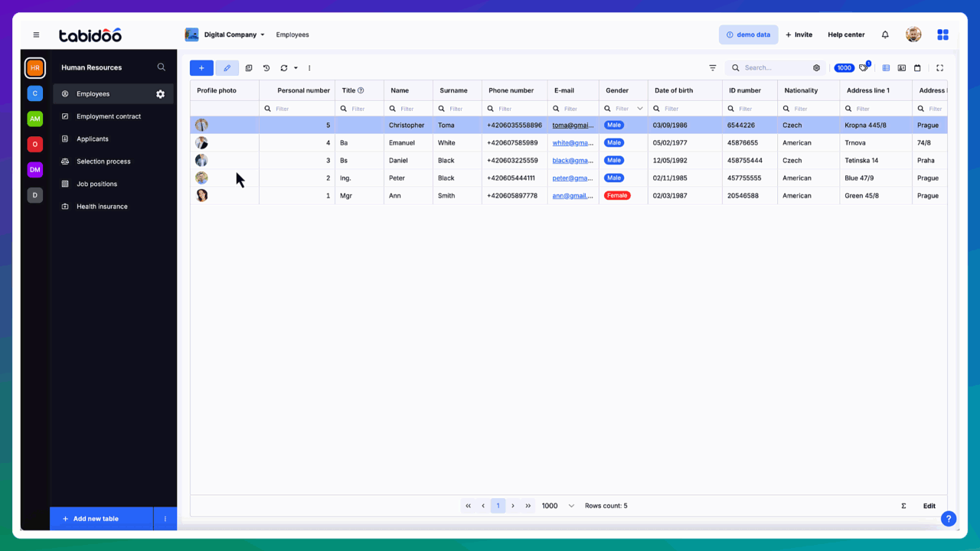Open the toma@gmail e-mail link
Image resolution: width=980 pixels, height=551 pixels.
(x=573, y=126)
